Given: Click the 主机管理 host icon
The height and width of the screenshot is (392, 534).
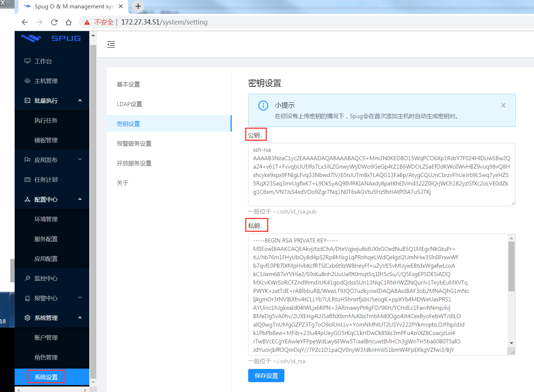Looking at the screenshot, I should coord(27,81).
